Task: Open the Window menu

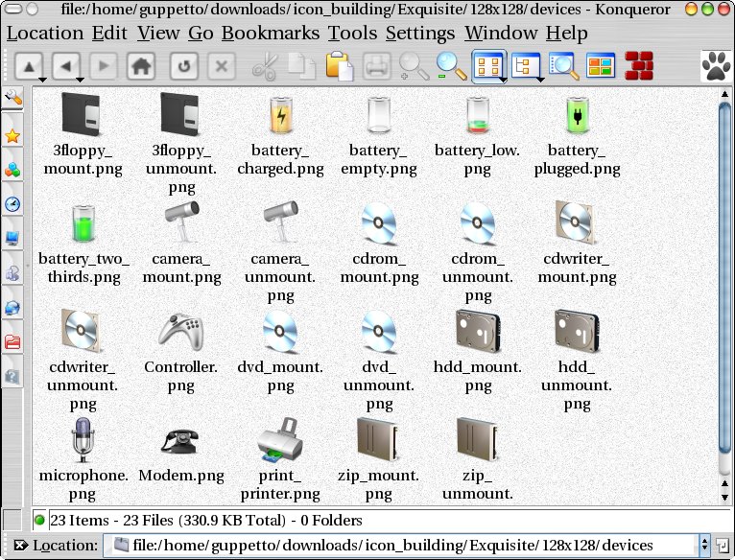Action: (x=501, y=33)
